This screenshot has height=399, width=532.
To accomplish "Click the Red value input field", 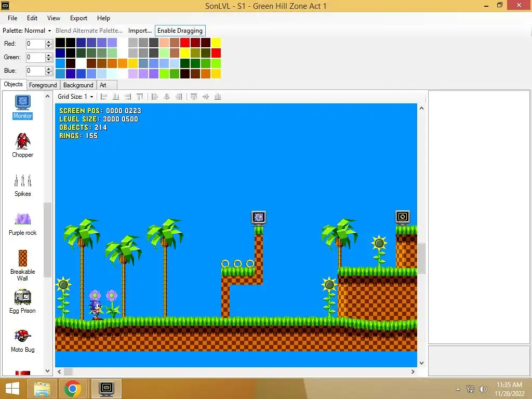I will [x=36, y=44].
